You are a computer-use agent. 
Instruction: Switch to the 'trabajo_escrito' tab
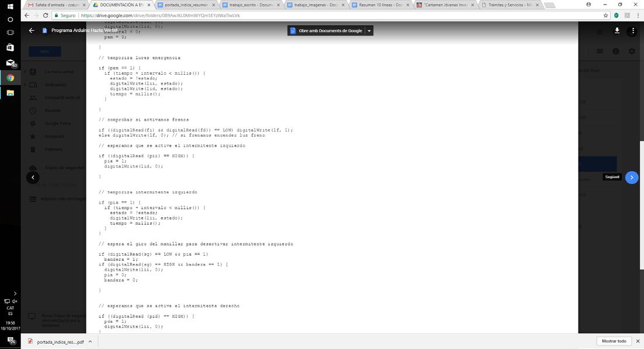251,5
